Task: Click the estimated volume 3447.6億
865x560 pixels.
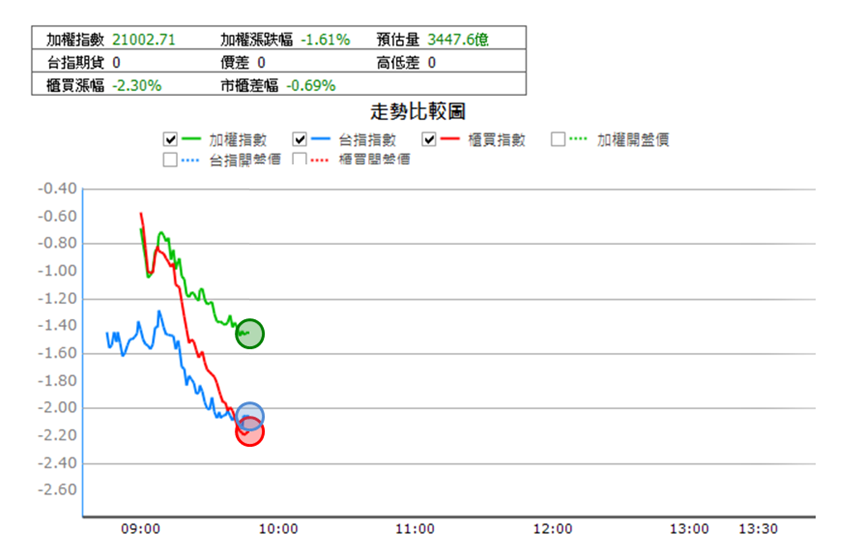Action: 458,40
